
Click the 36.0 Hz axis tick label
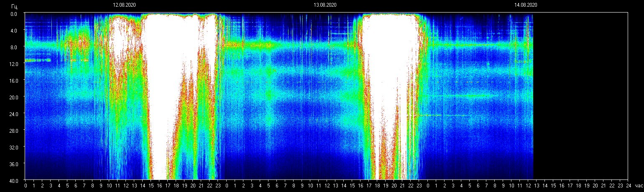coord(15,164)
